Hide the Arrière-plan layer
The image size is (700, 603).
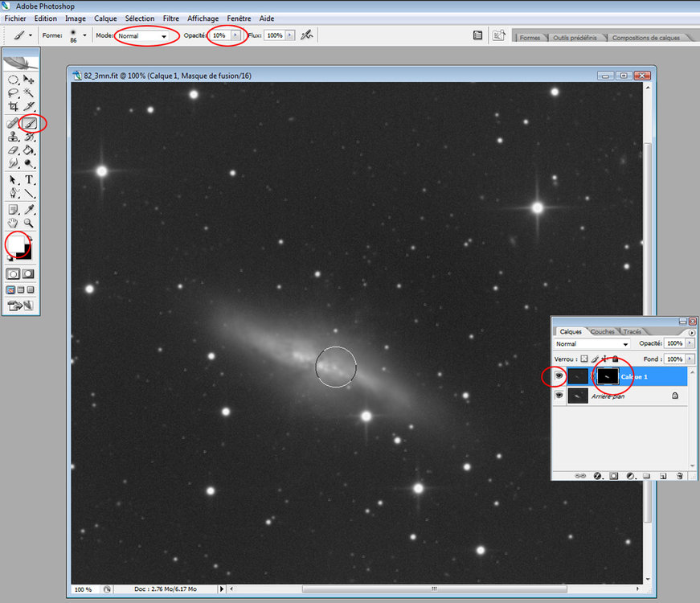pyautogui.click(x=559, y=396)
